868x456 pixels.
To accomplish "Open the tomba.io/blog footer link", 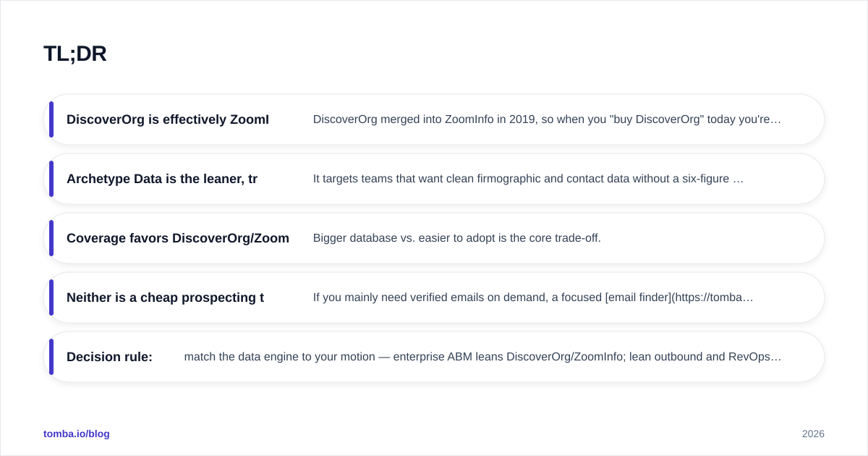I will (x=77, y=434).
